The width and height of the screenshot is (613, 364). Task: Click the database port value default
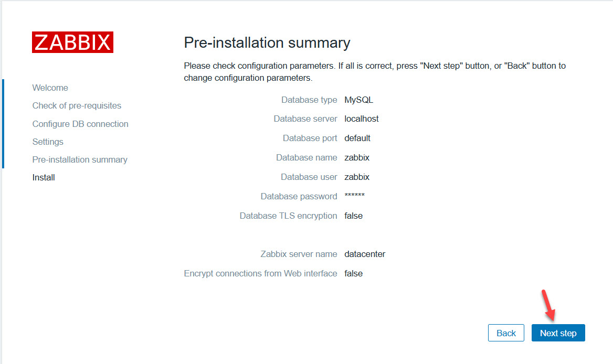coord(357,138)
